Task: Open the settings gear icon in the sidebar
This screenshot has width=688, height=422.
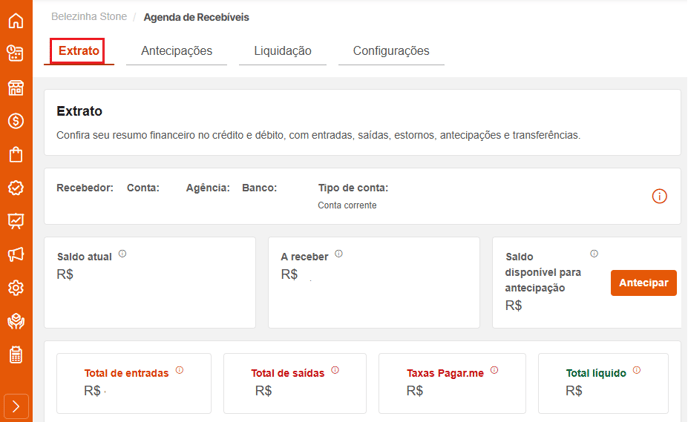Action: pos(16,288)
